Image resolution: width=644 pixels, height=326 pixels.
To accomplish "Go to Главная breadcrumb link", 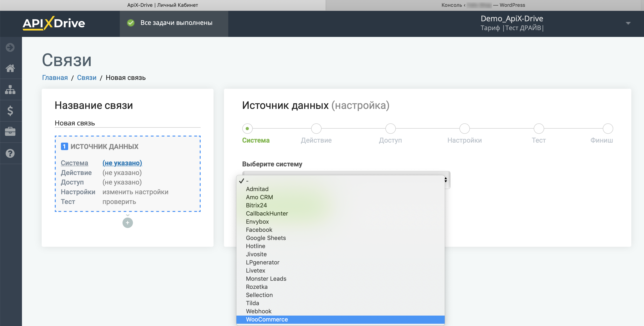I will coord(55,77).
